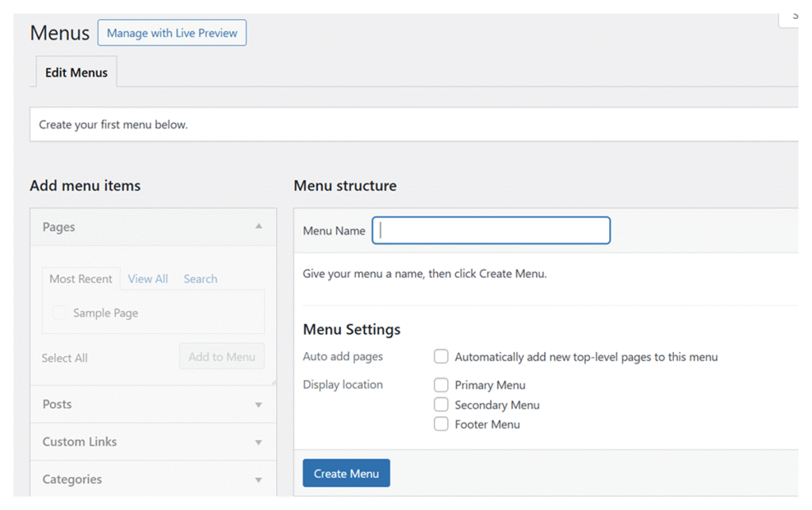Screen dimensions: 812x510
Task: Collapse the Pages panel arrow icon
Action: tap(259, 227)
